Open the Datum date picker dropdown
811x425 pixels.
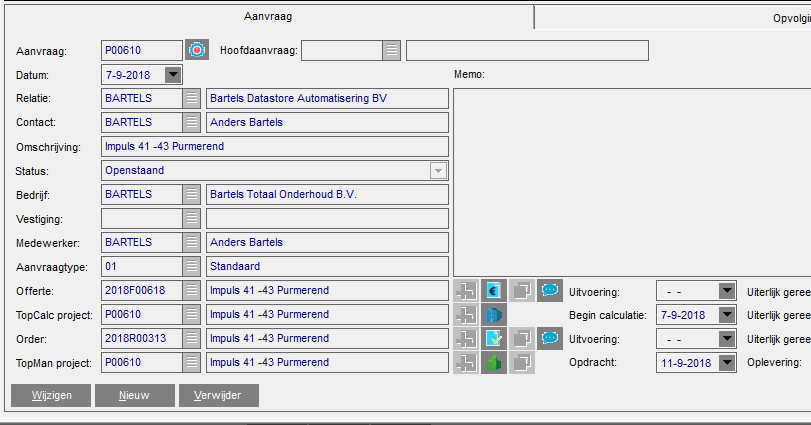click(x=173, y=75)
